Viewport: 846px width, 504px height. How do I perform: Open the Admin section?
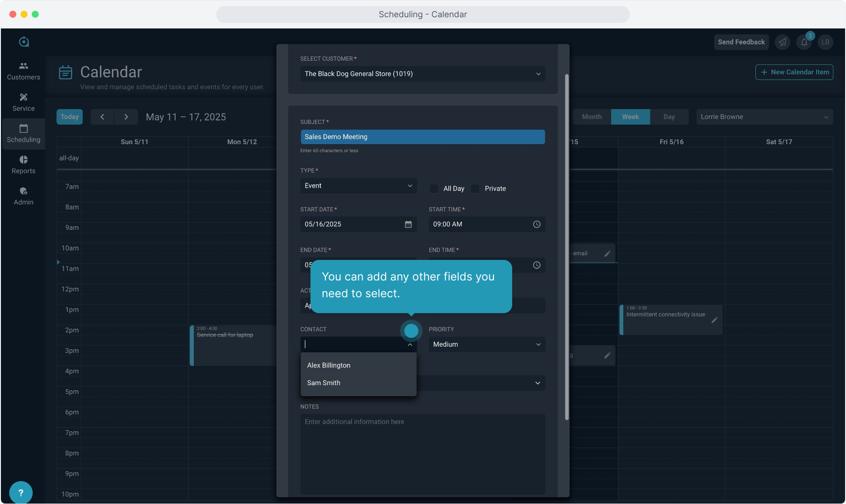(x=23, y=196)
